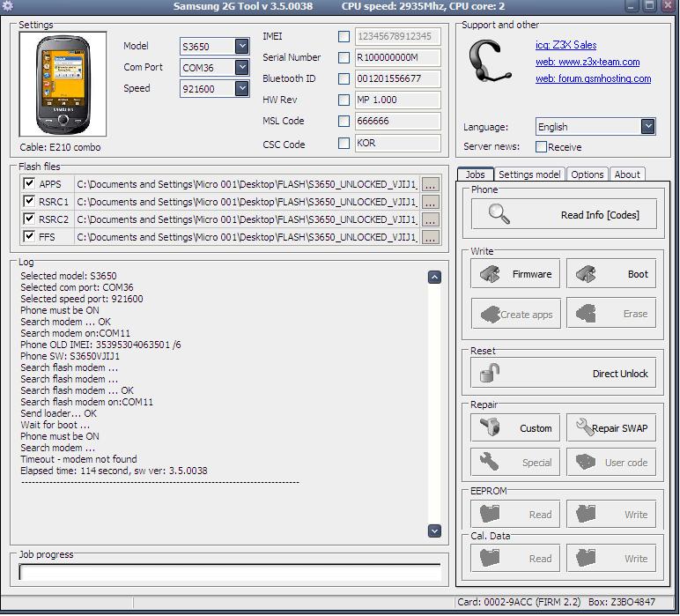Click the gear icon in the title bar
This screenshot has height=616, width=680.
pos(8,6)
